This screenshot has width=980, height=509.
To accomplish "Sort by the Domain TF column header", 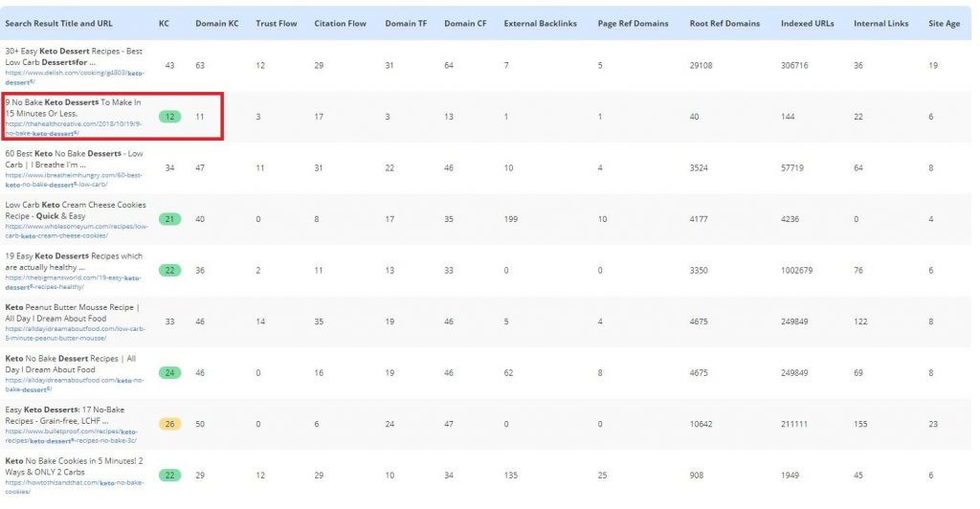I will tap(406, 23).
